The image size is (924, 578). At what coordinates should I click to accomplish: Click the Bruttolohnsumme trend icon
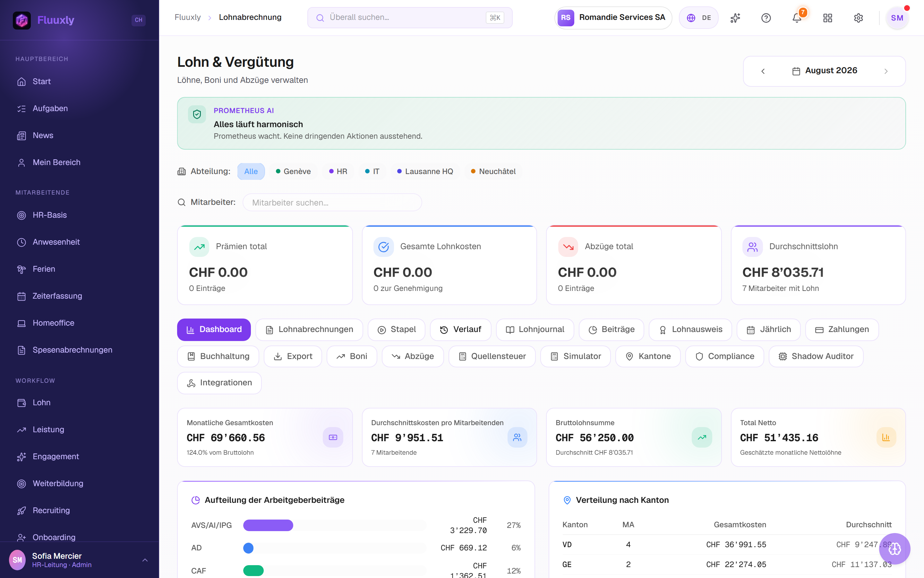[702, 437]
